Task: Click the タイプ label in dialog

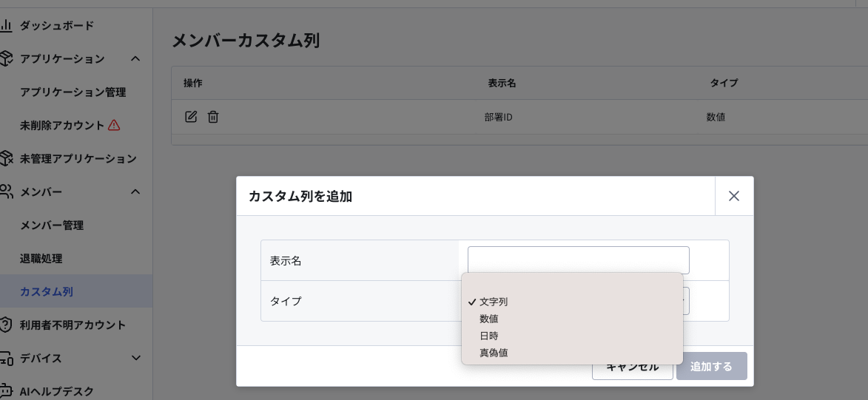Action: (x=286, y=302)
